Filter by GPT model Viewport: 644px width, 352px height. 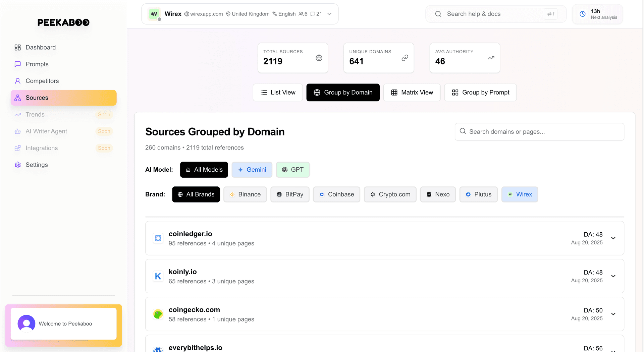point(293,170)
